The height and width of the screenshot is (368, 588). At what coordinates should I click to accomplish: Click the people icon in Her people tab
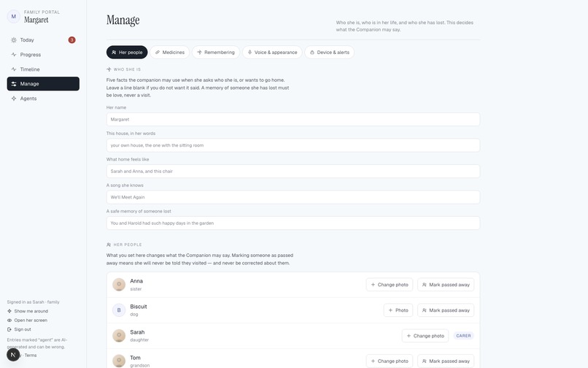pyautogui.click(x=114, y=52)
